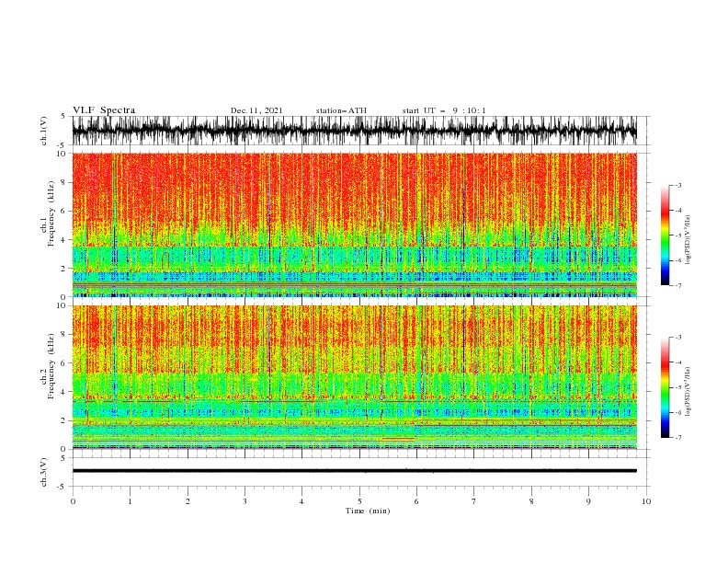
Task: Click the ch.1 spectrogram panel
Action: pos(354,224)
